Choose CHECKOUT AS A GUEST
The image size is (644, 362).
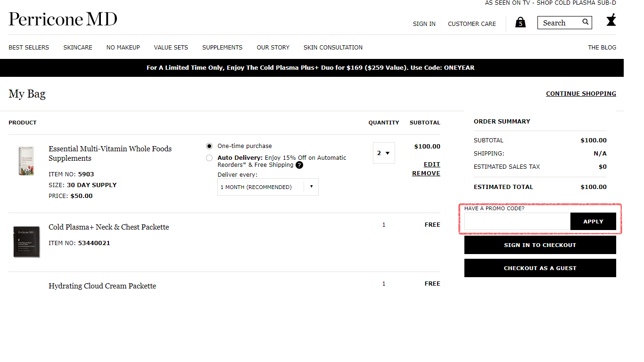(540, 268)
